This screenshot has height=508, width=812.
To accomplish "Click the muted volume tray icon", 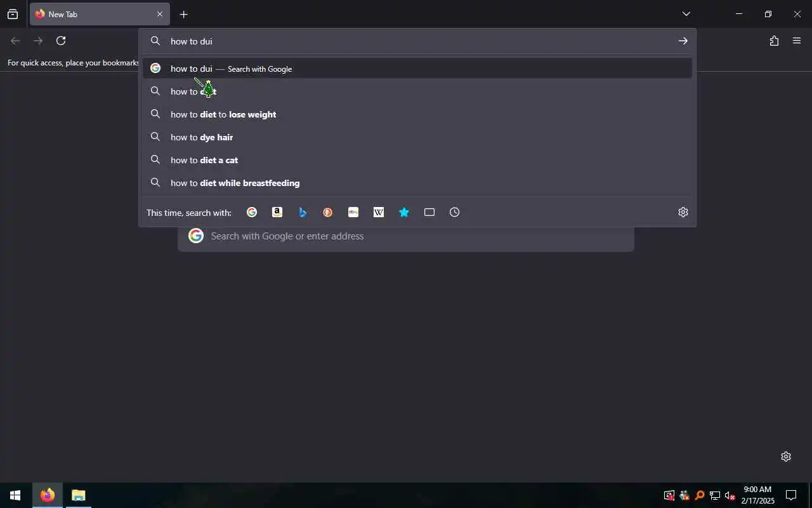I will (730, 495).
